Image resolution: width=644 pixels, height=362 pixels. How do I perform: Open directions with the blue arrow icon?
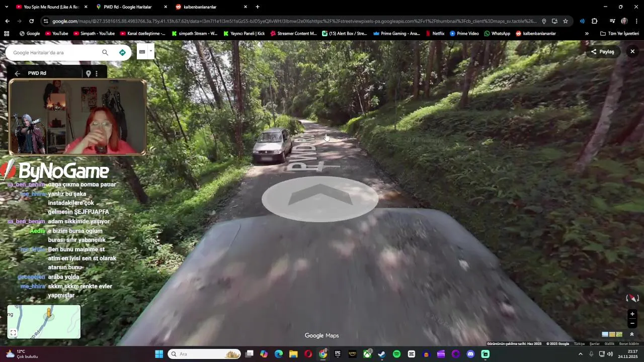click(x=122, y=52)
